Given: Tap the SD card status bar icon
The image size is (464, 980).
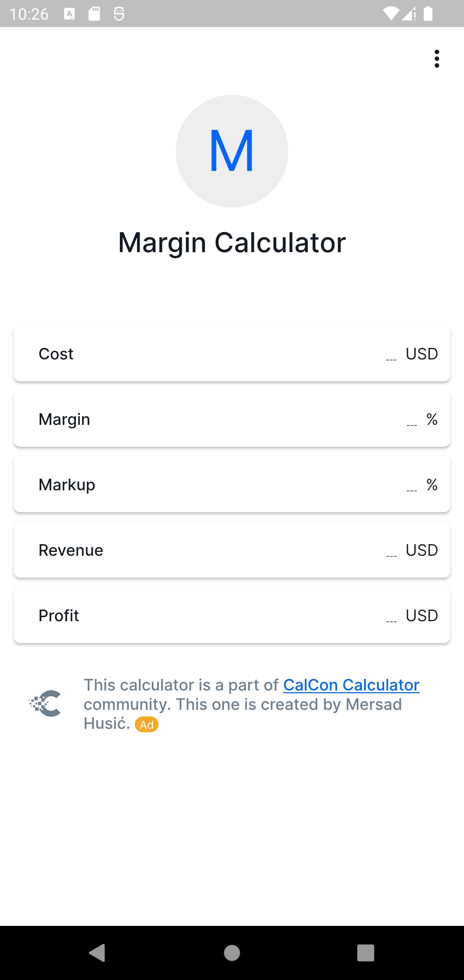Looking at the screenshot, I should pyautogui.click(x=94, y=14).
